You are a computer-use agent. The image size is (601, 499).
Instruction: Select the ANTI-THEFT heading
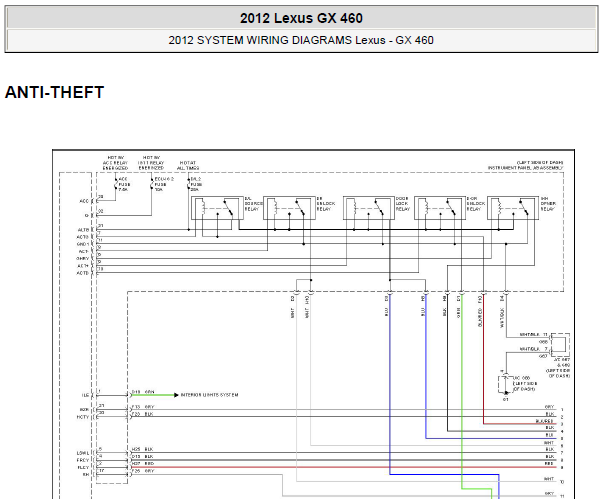coord(55,93)
